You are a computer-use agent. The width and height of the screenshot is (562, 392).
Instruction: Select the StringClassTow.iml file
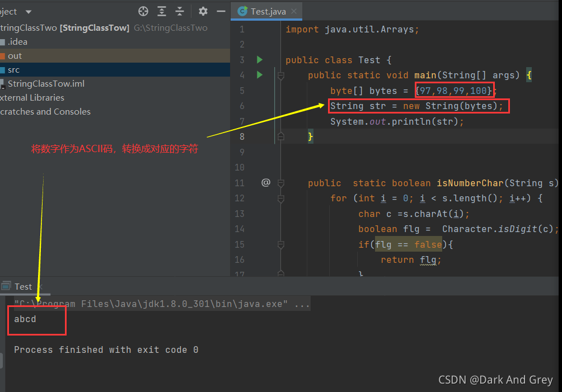click(115, 84)
